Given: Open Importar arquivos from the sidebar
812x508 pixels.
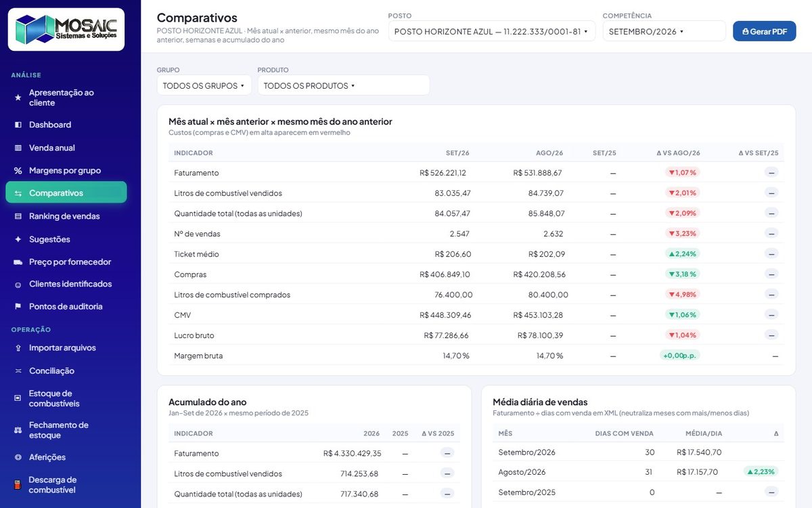Looking at the screenshot, I should point(66,348).
